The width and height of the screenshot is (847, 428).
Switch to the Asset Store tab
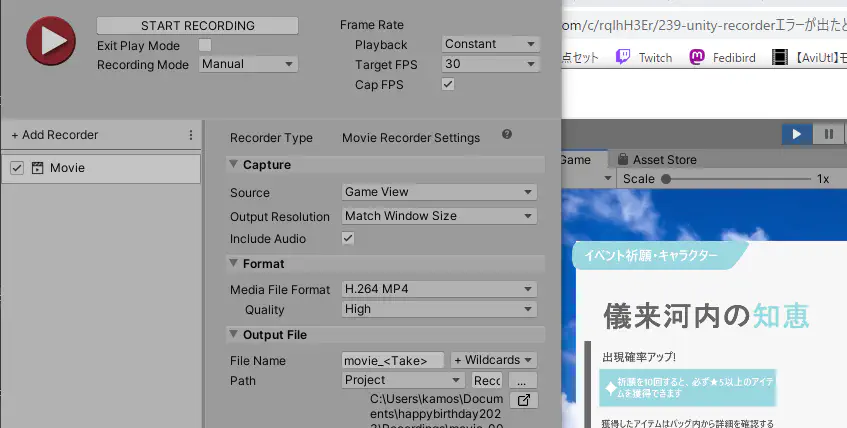tap(656, 159)
